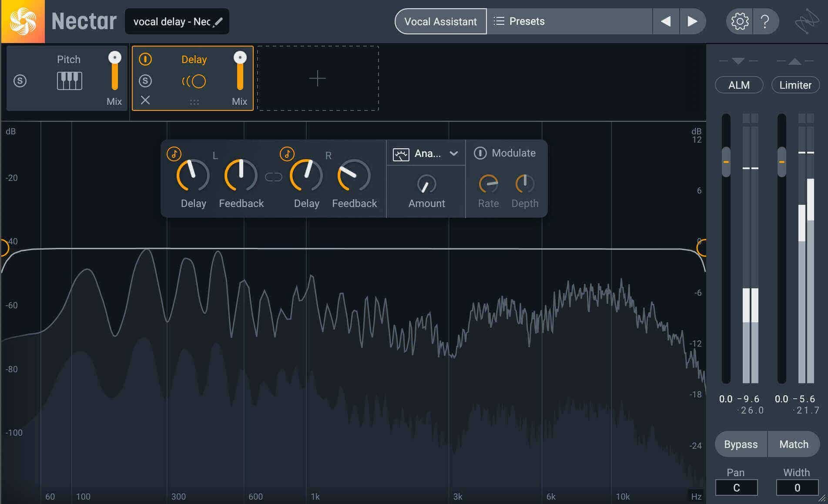Remove the Delay module with X
The width and height of the screenshot is (828, 504).
click(145, 100)
